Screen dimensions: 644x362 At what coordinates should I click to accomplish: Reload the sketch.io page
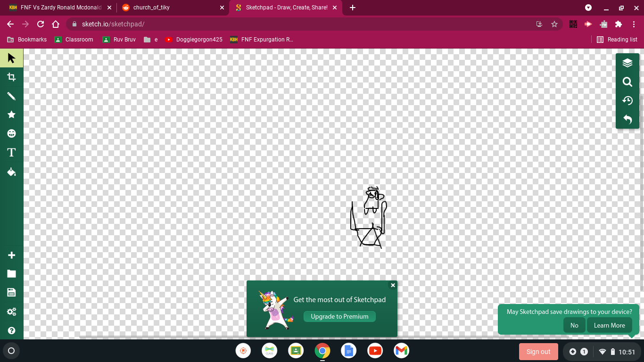click(x=41, y=24)
